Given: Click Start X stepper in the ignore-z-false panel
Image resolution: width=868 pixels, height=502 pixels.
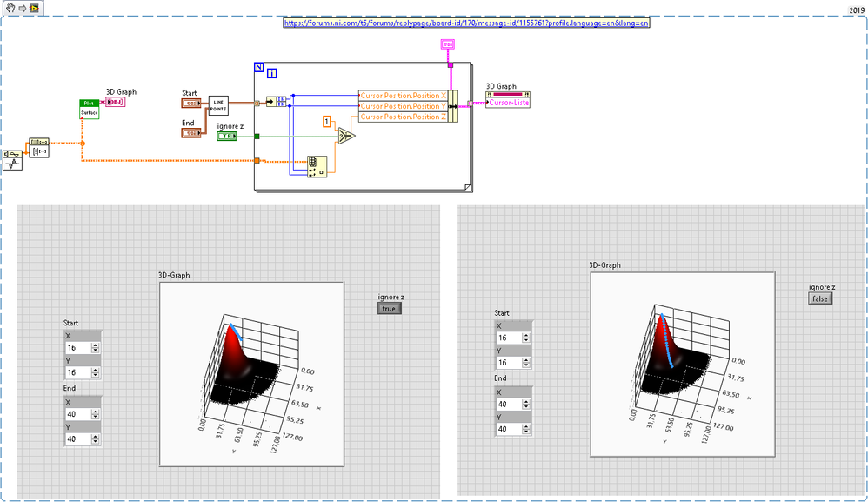Looking at the screenshot, I should click(526, 338).
